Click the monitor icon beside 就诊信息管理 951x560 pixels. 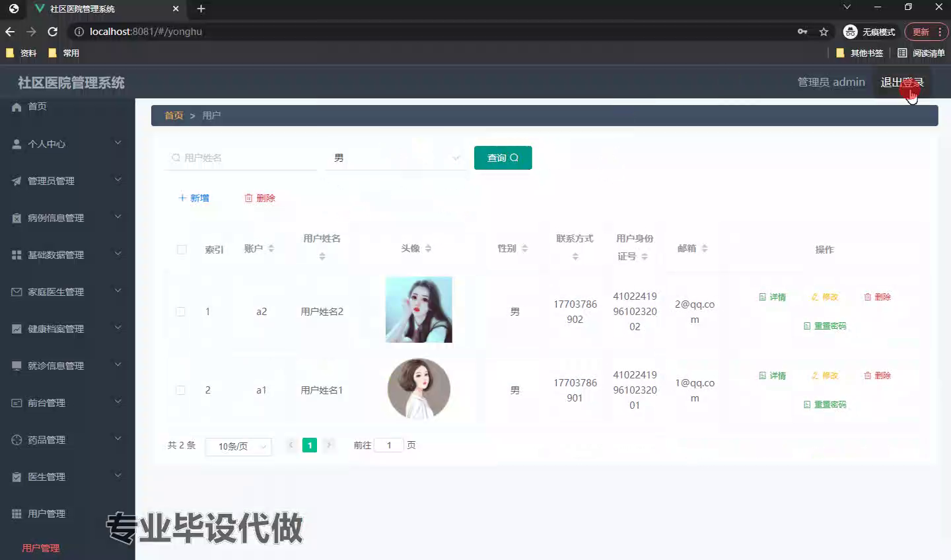(x=17, y=366)
